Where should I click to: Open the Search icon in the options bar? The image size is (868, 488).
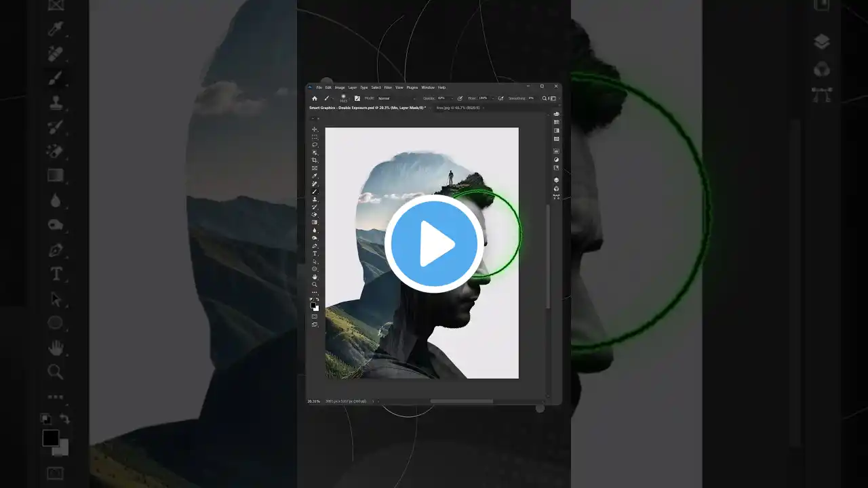545,98
